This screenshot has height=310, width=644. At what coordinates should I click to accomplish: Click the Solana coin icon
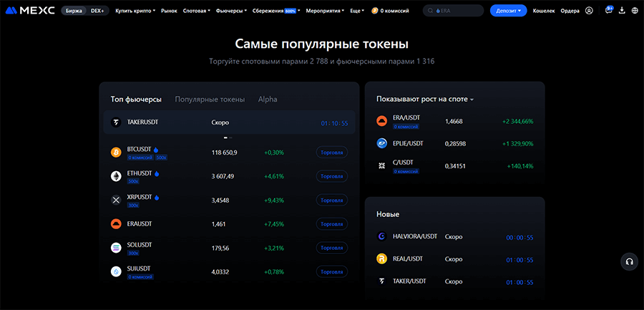pyautogui.click(x=116, y=248)
